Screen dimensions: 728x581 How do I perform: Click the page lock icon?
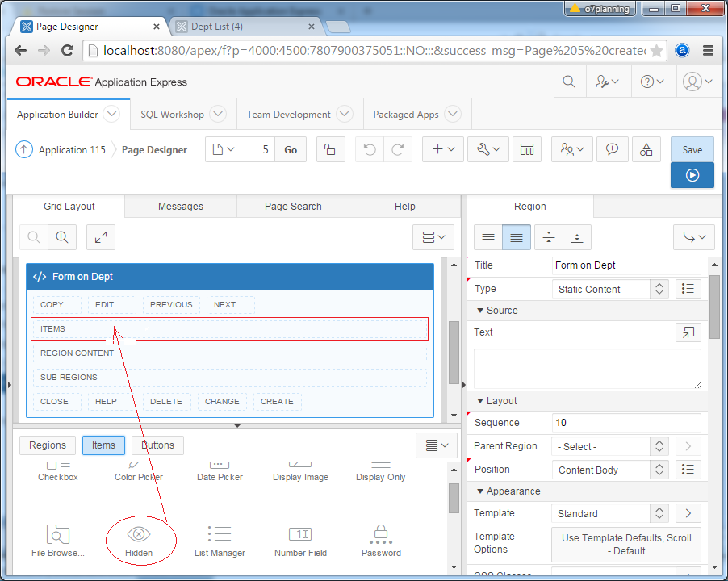click(330, 149)
